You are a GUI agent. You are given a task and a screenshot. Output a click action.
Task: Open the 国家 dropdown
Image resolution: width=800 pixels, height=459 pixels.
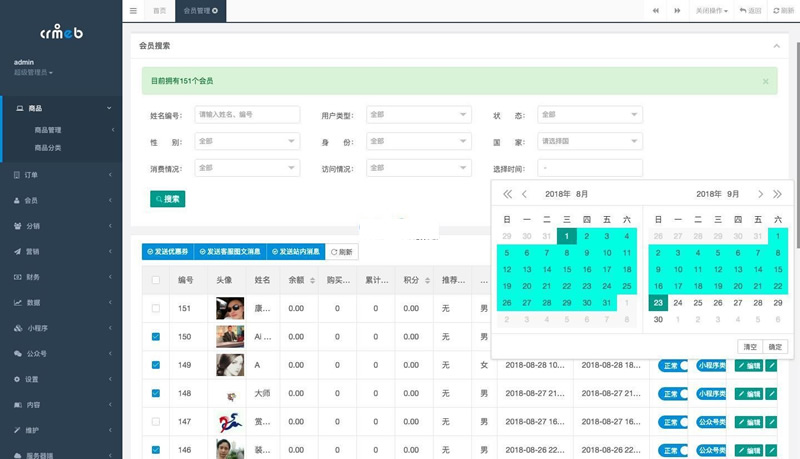[x=590, y=142]
